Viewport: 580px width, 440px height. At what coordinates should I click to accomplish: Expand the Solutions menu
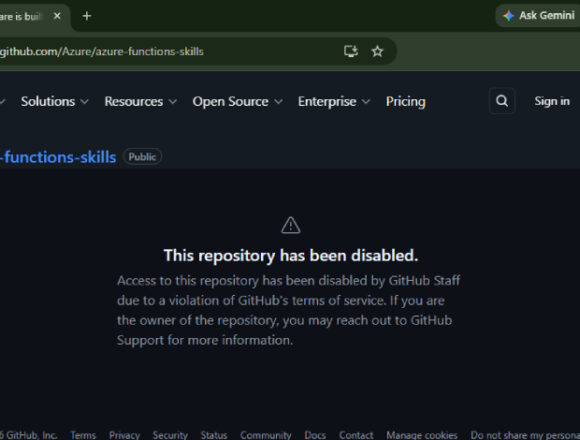[x=54, y=101]
